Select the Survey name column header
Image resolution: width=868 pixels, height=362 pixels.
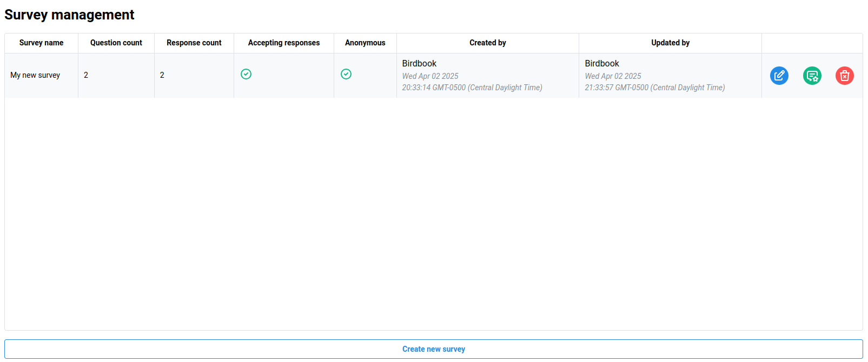coord(41,43)
